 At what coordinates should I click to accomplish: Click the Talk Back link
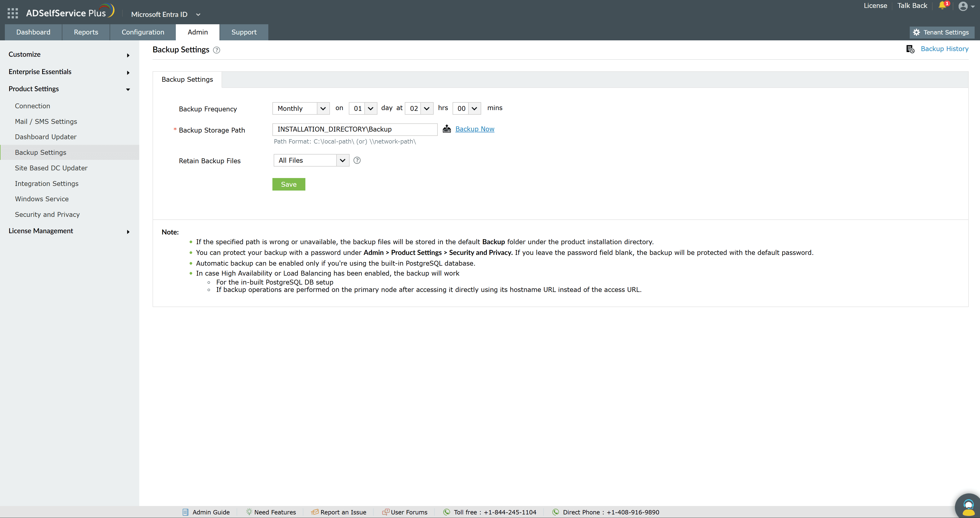(x=912, y=6)
